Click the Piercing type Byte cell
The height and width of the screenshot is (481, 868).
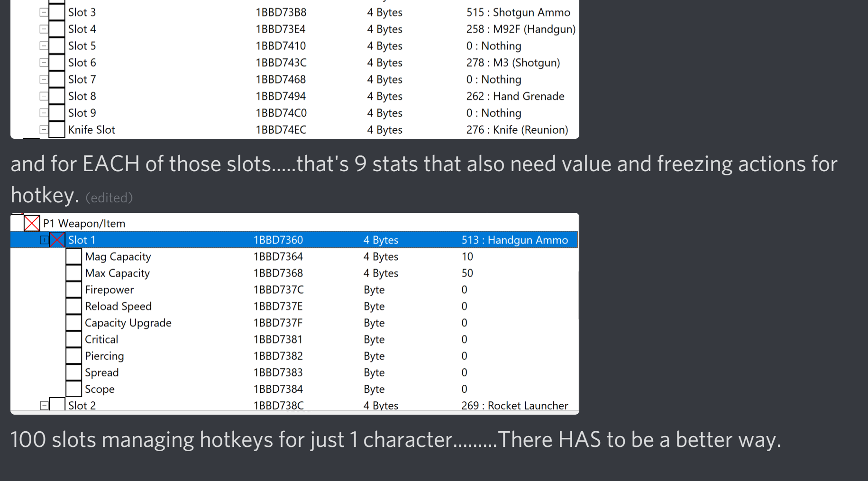click(x=374, y=356)
